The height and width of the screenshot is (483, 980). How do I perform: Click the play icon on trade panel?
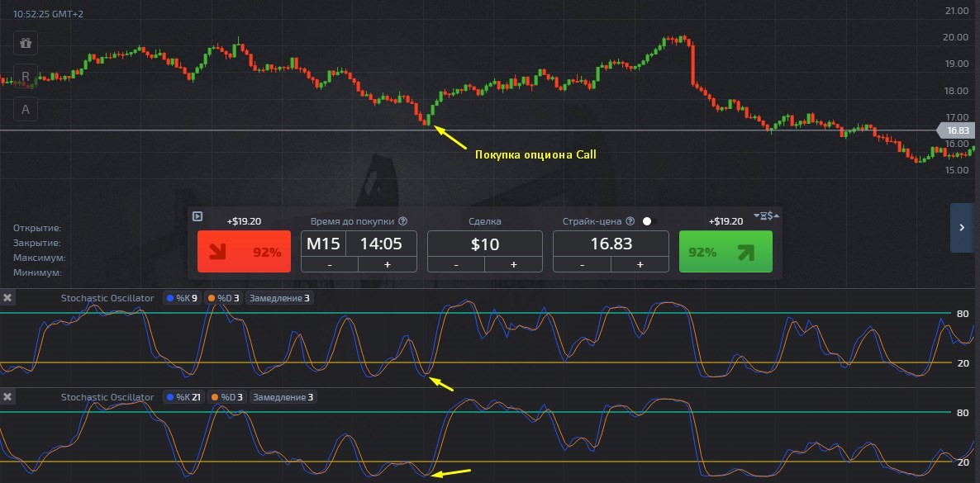tap(197, 216)
